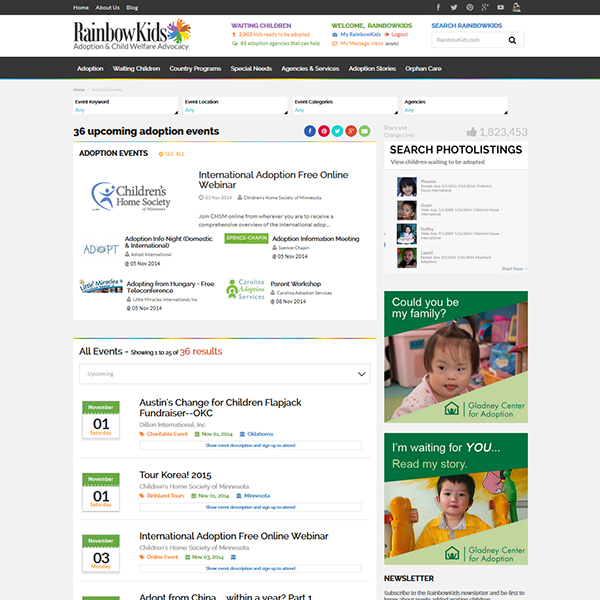The height and width of the screenshot is (600, 600).
Task: Open the Special Needs menu
Action: coord(251,68)
